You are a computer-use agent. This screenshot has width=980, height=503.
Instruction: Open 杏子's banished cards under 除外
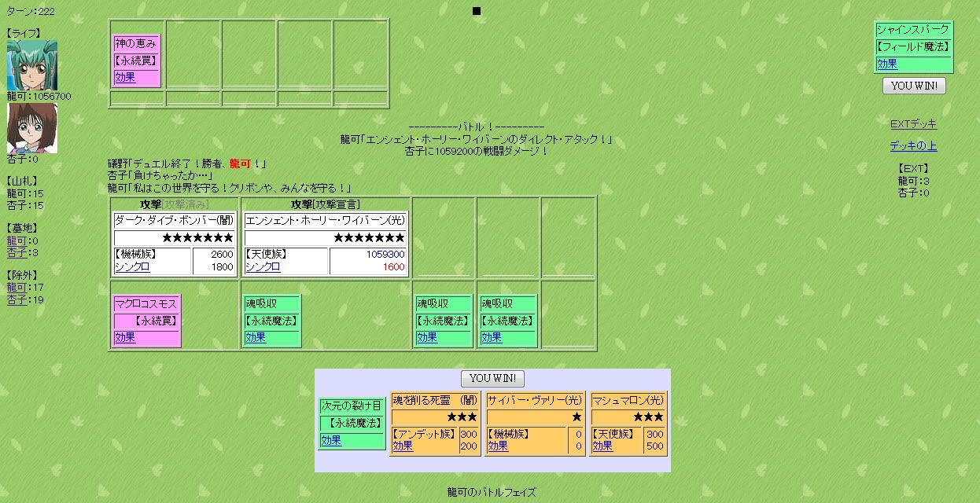(17, 299)
